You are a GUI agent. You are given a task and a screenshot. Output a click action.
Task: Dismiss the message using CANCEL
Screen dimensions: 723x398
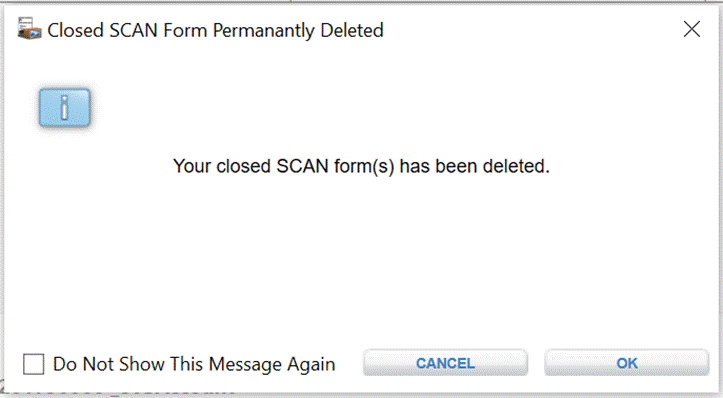(x=445, y=363)
